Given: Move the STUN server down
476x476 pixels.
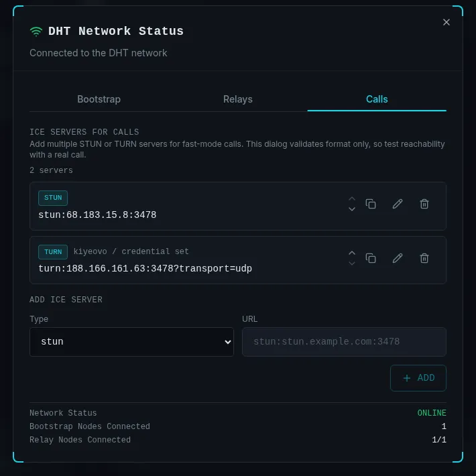Looking at the screenshot, I should coord(352,209).
